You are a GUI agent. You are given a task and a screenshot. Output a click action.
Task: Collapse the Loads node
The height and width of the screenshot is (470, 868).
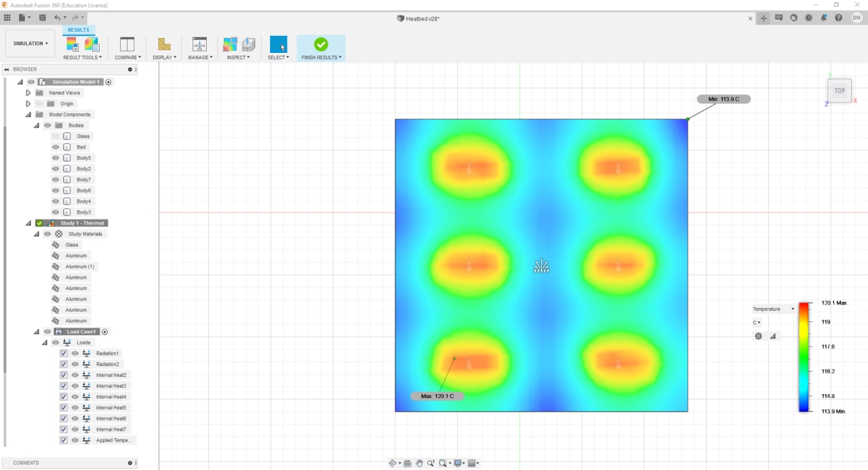point(45,342)
